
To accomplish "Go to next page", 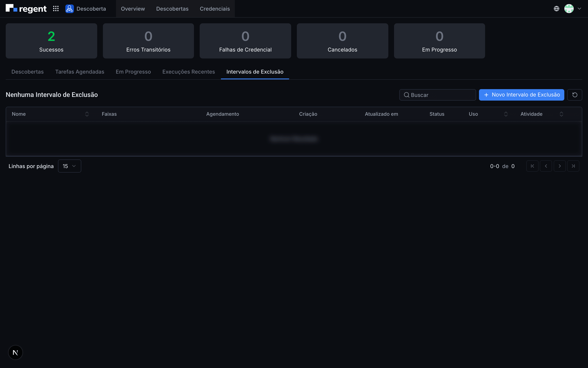I will pyautogui.click(x=560, y=166).
